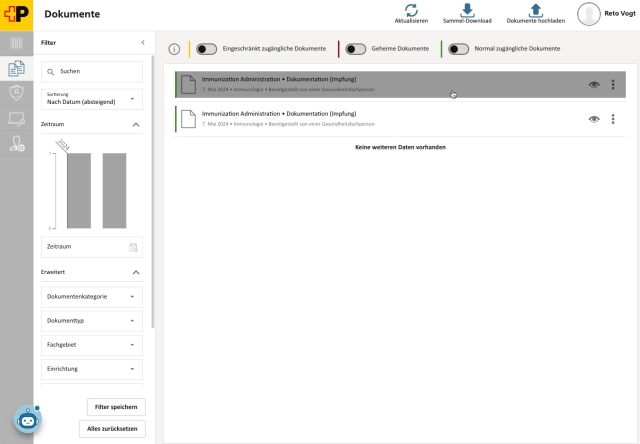Viewport: 640px width, 444px height.
Task: Click the info circle icon
Action: [x=174, y=49]
